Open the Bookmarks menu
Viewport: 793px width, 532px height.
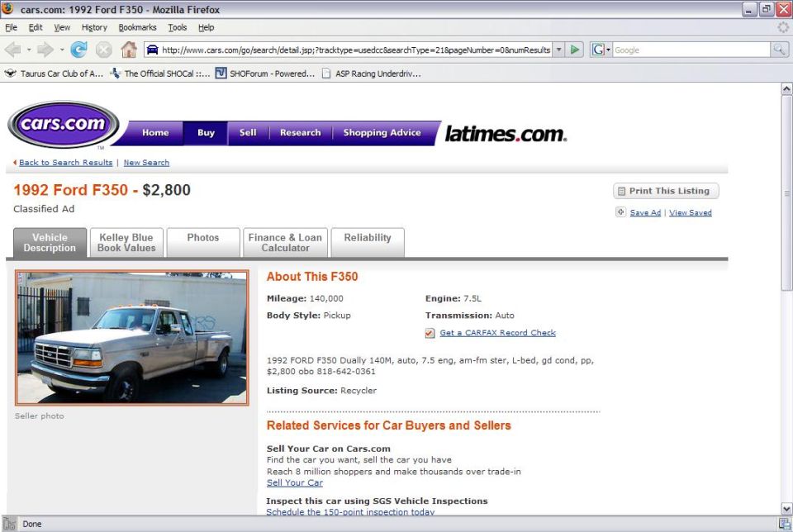pyautogui.click(x=138, y=27)
